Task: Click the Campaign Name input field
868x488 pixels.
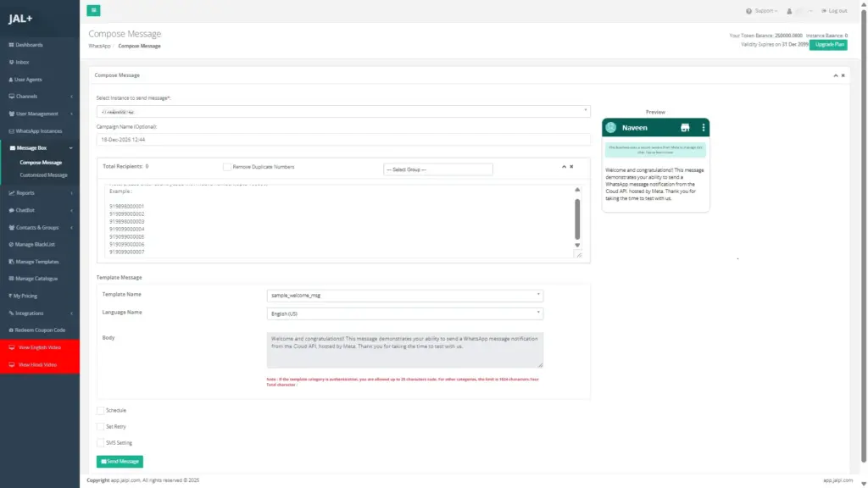Action: click(339, 138)
